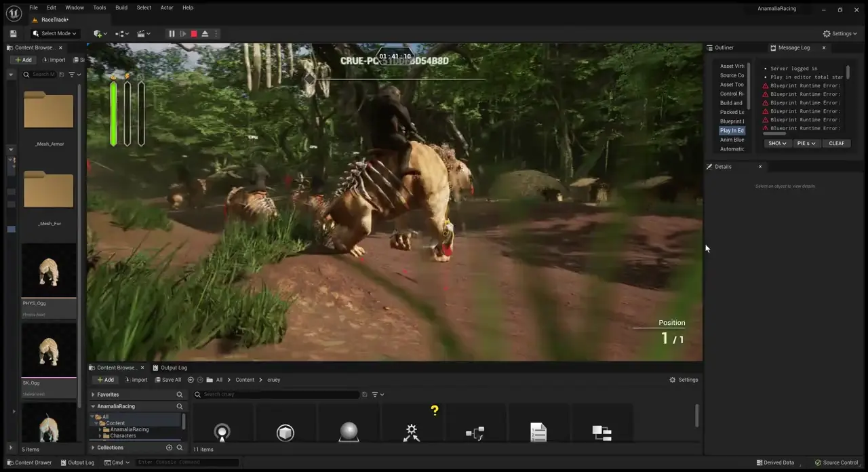Click the console command input field
Viewport: 868px width, 472px height.
click(x=187, y=463)
